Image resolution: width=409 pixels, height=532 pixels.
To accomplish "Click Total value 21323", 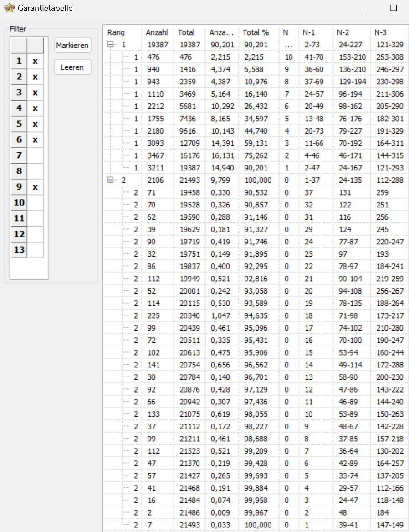I will pos(190,451).
